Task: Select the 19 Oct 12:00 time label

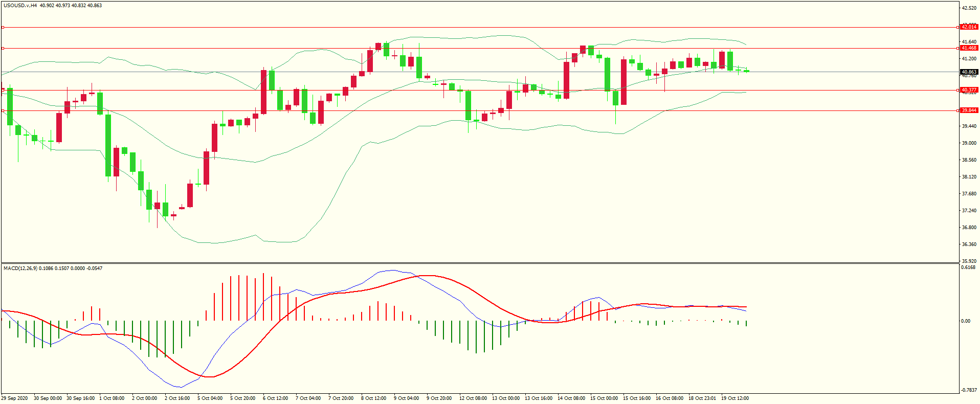Action: 734,398
